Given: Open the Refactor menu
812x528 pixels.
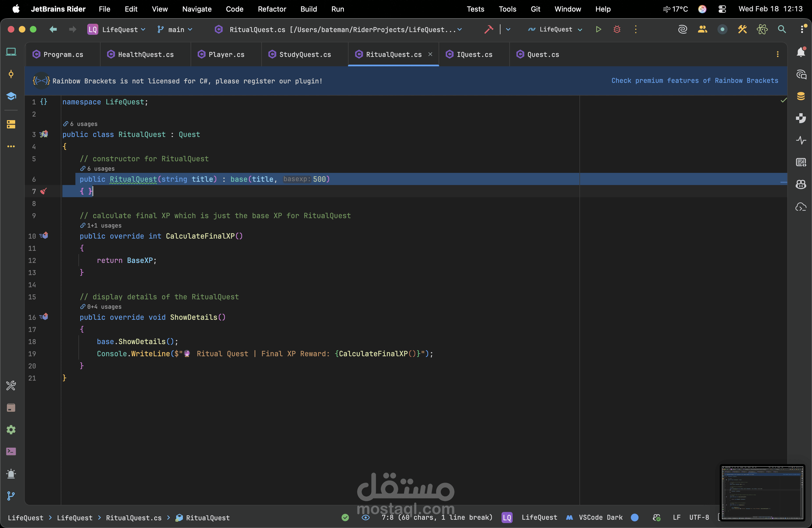Looking at the screenshot, I should point(271,9).
